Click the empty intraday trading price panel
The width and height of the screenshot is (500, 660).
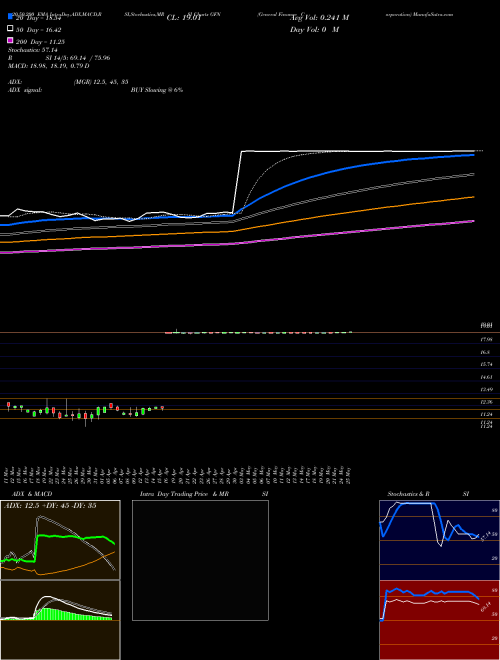pyautogui.click(x=200, y=560)
